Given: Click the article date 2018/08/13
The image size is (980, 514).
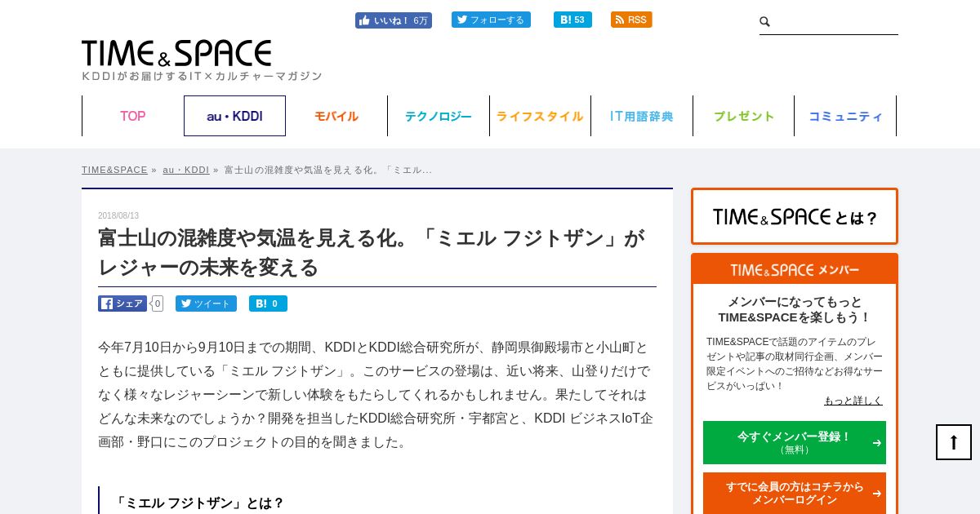Looking at the screenshot, I should (x=118, y=215).
